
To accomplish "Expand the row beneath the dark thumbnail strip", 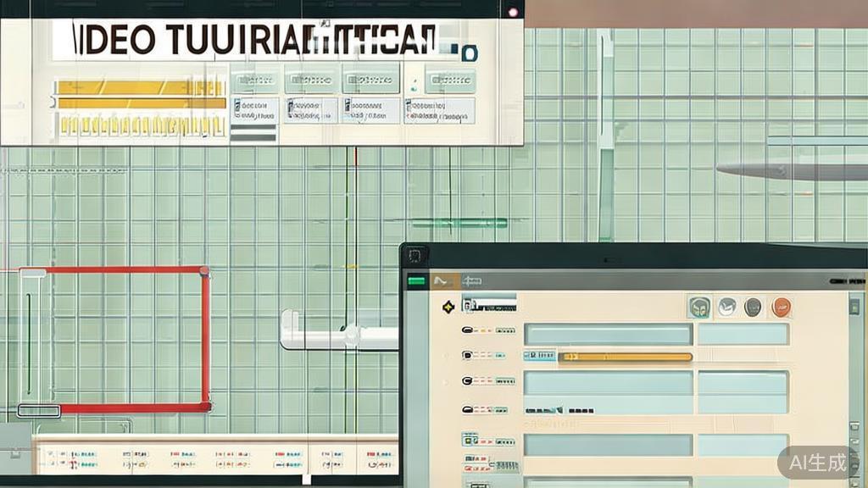I will (467, 441).
